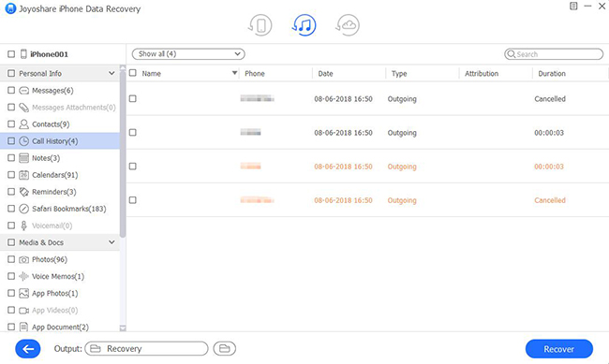This screenshot has height=364, width=609.
Task: Collapse the Media & Docs section chevron
Action: 111,242
